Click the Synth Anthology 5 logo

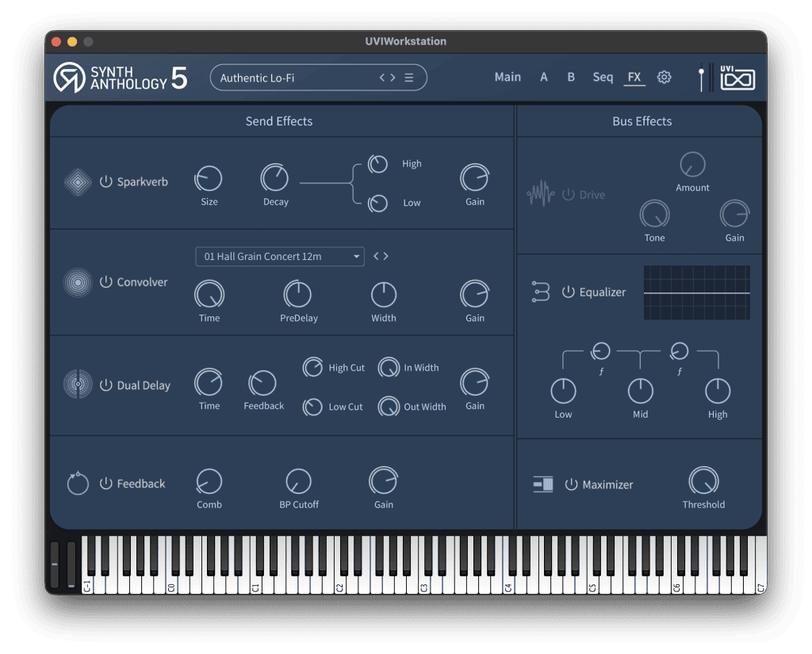pos(121,78)
